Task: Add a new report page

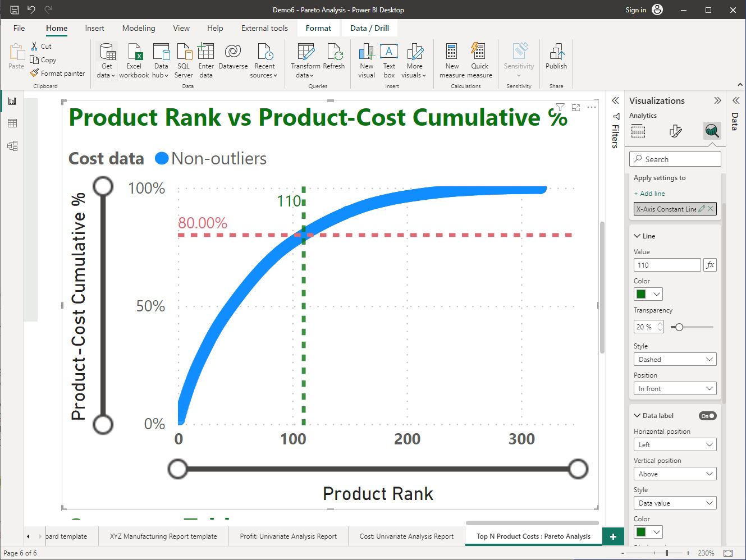Action: point(613,537)
